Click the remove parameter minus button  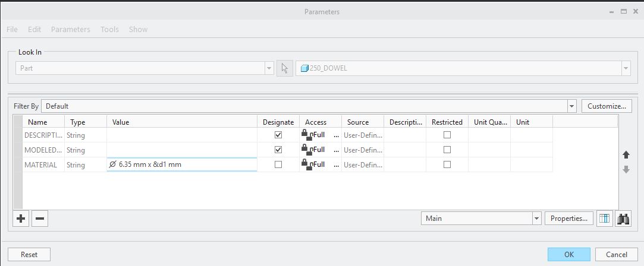[40, 218]
